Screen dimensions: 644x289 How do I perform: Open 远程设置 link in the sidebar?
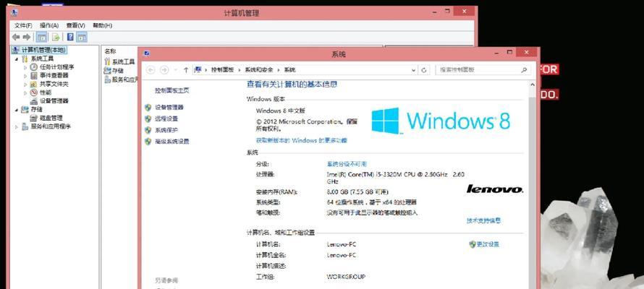[x=166, y=119]
